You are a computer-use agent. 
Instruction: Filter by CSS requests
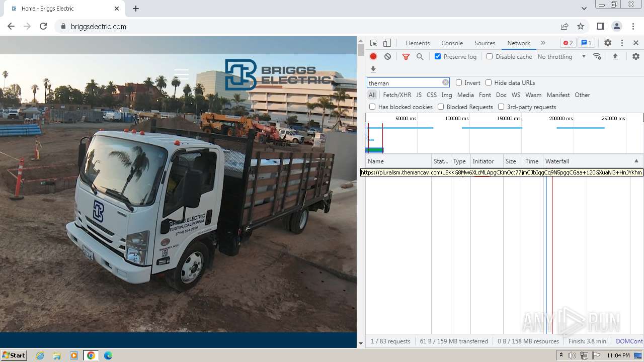[x=432, y=95]
